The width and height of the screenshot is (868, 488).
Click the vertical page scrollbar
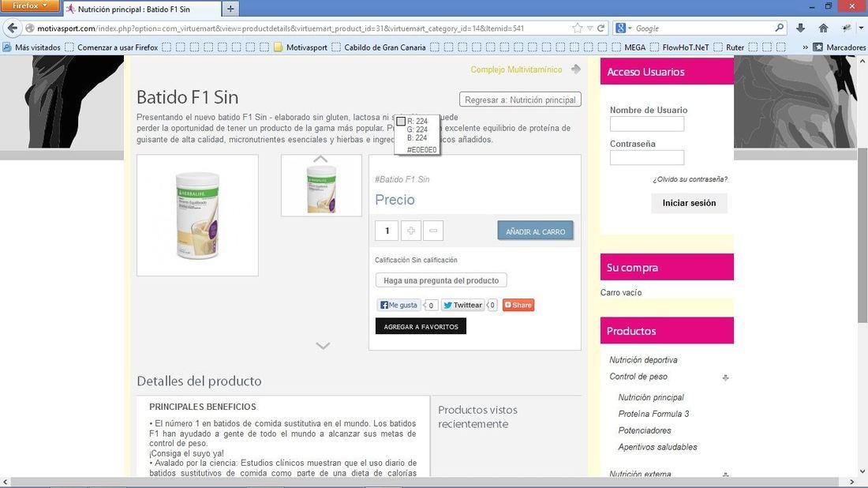862,235
